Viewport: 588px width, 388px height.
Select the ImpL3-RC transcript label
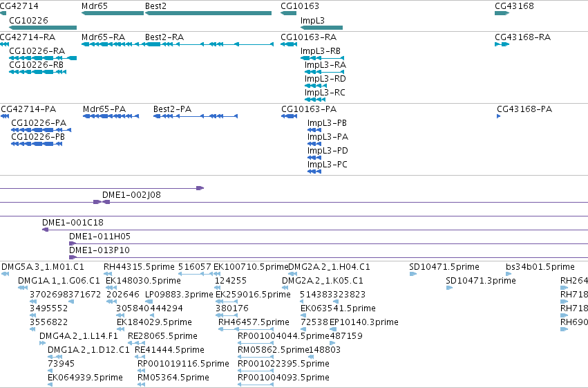325,93
